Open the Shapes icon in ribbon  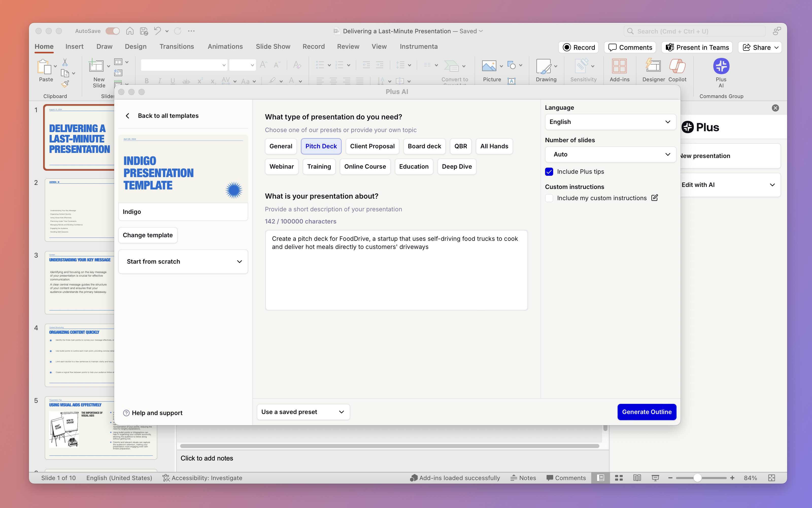511,65
